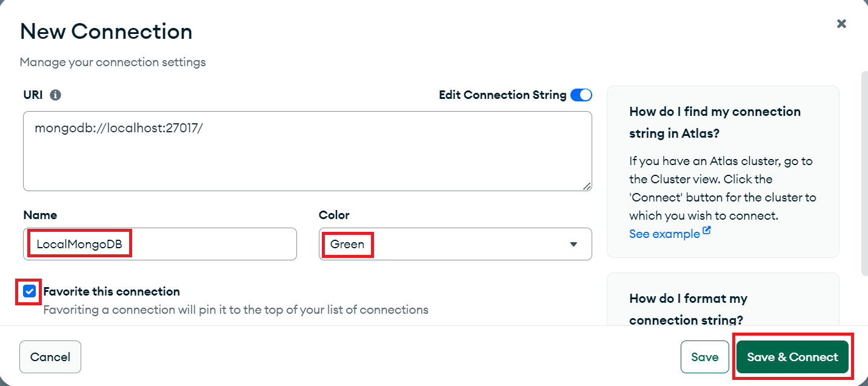Viewport: 868px width, 386px height.
Task: Toggle the Edit Connection String switch
Action: pyautogui.click(x=581, y=95)
